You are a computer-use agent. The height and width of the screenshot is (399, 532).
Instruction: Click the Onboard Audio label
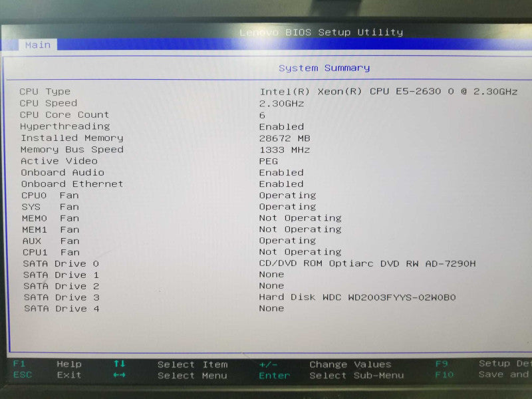(x=63, y=172)
